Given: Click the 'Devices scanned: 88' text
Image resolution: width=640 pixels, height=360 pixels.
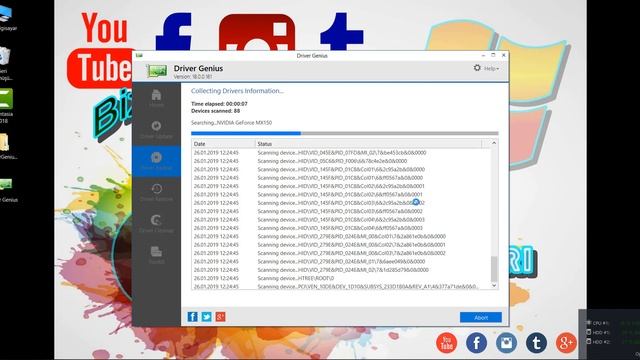Looking at the screenshot, I should 216,111.
